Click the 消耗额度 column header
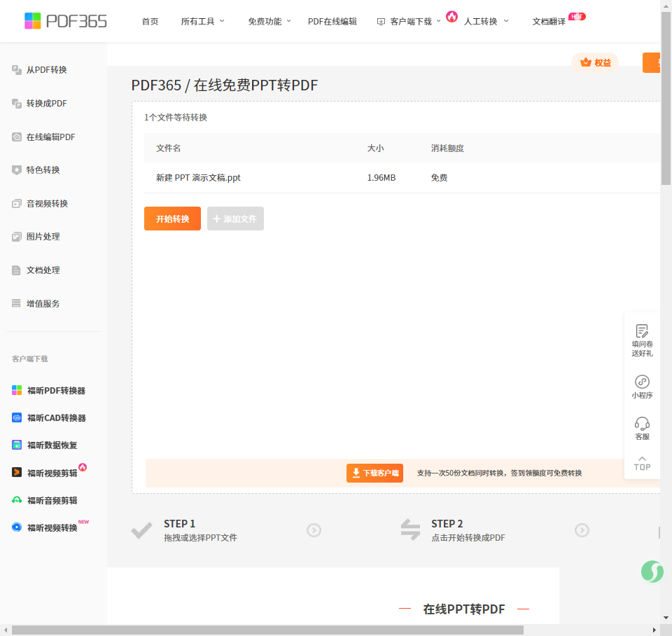The width and height of the screenshot is (672, 636). pyautogui.click(x=447, y=148)
